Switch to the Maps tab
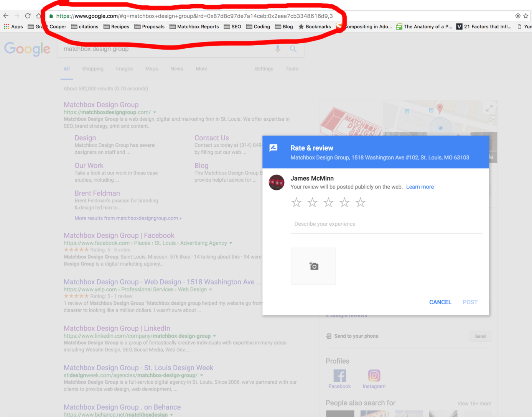Image resolution: width=532 pixels, height=417 pixels. click(x=152, y=69)
